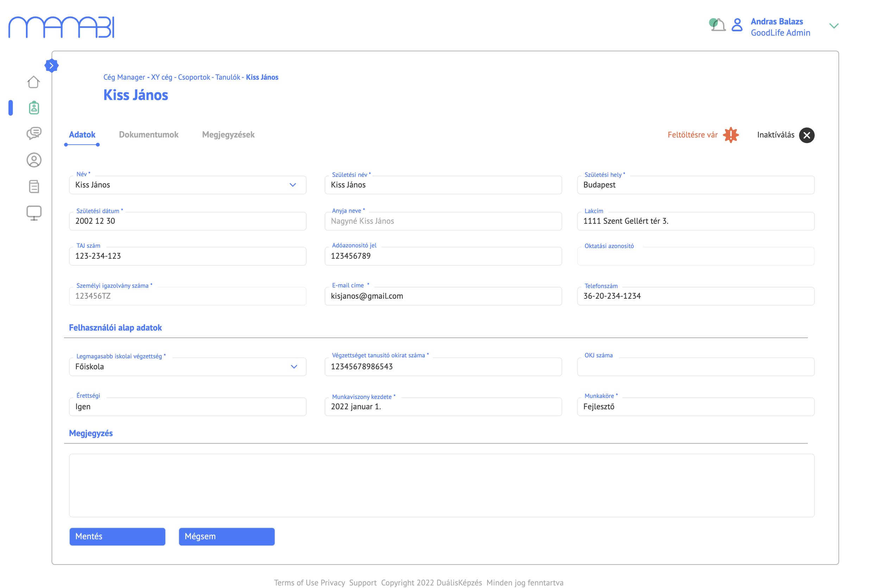Expand the sidebar with blue arrow
This screenshot has height=588, width=880.
tap(51, 65)
